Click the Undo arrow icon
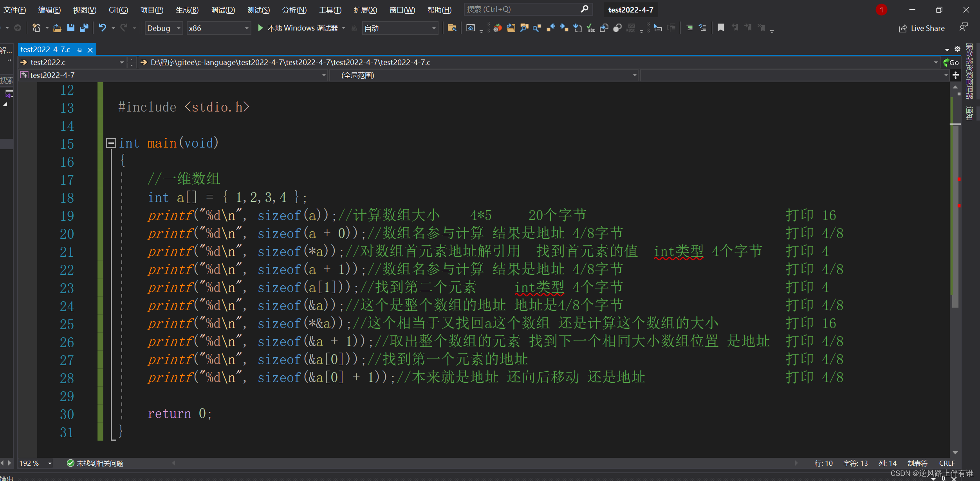Screen dimensions: 980x481 click(x=102, y=28)
